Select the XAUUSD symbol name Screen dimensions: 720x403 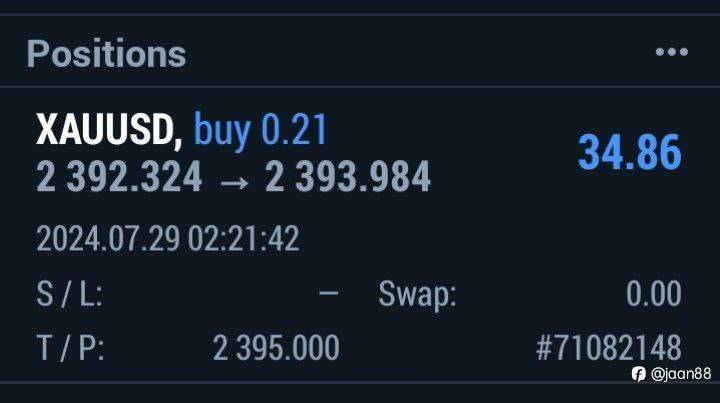pos(107,130)
